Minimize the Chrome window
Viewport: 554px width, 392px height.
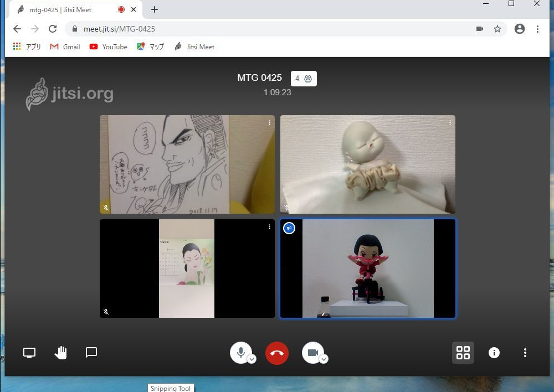point(486,4)
